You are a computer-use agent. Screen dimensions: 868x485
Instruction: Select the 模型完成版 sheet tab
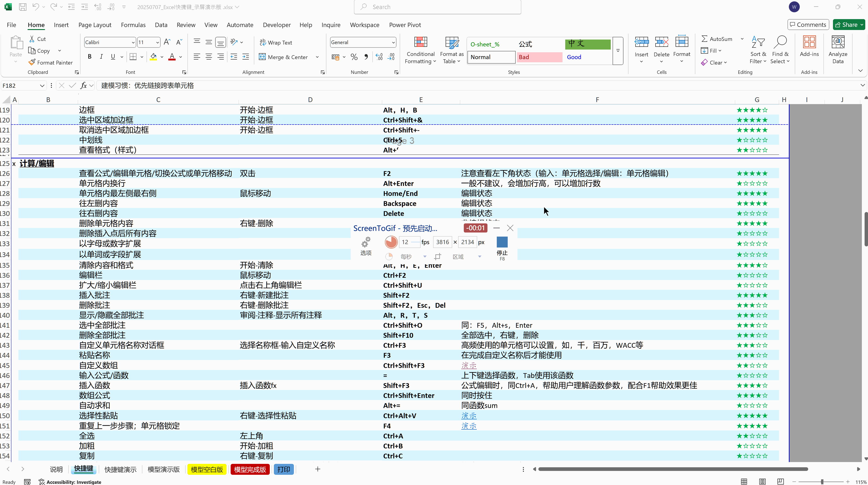point(250,469)
